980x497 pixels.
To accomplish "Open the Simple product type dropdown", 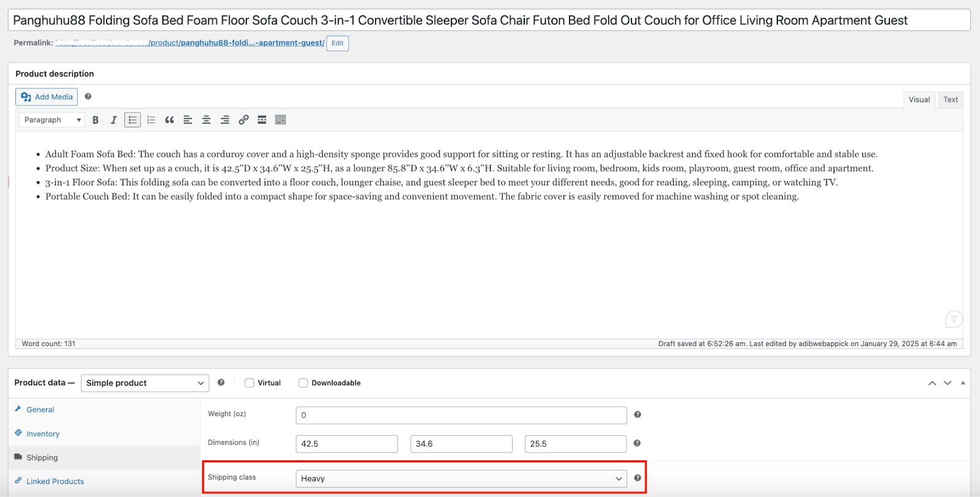I will [145, 383].
